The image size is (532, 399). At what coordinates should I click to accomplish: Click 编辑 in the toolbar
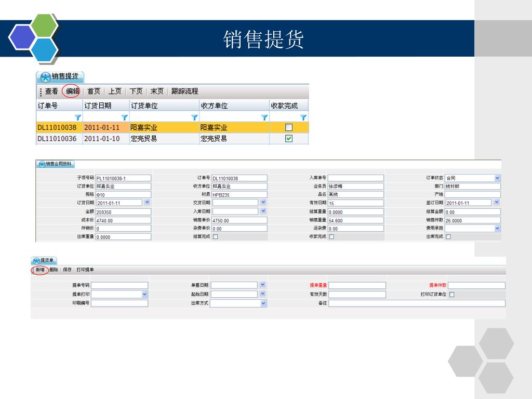[x=72, y=91]
